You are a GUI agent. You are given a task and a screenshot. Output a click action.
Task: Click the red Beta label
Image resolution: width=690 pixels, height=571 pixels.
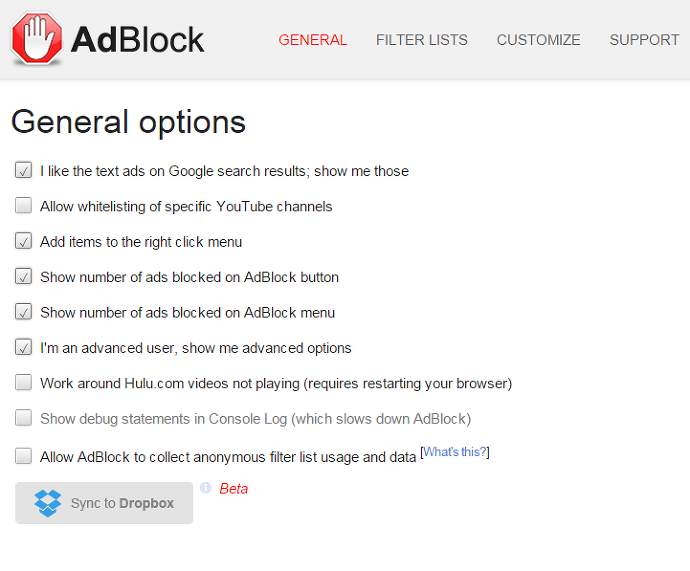pos(234,489)
